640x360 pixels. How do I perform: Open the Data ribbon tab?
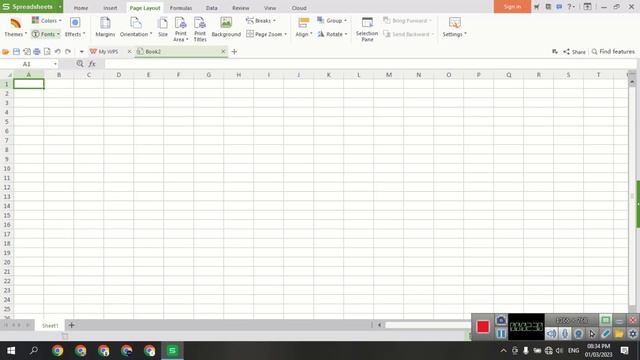point(211,8)
